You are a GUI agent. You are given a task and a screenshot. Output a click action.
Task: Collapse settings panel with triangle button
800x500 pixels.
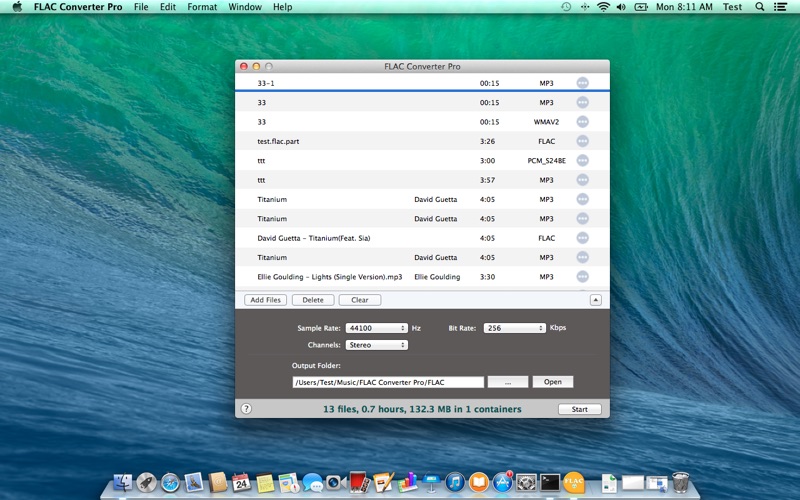point(595,300)
